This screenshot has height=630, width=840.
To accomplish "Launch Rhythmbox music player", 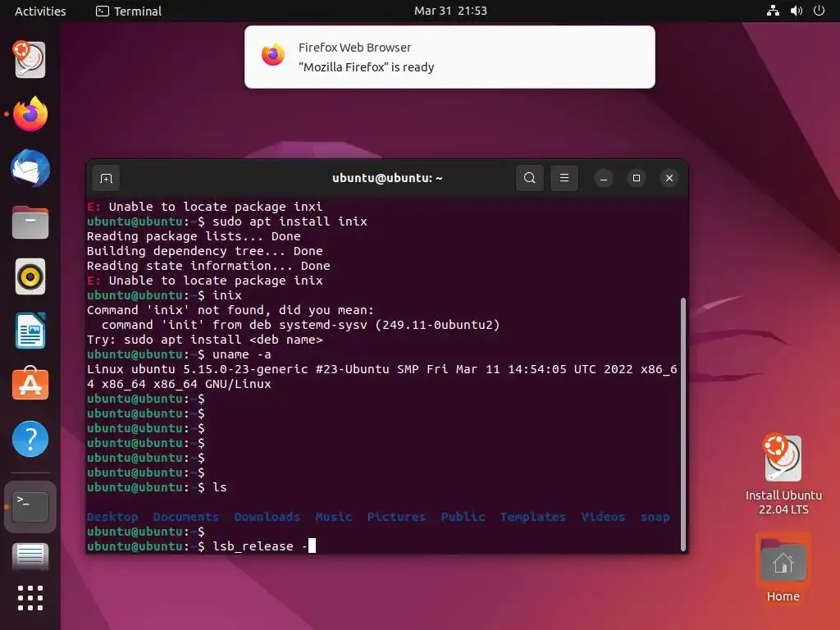I will pos(30,276).
